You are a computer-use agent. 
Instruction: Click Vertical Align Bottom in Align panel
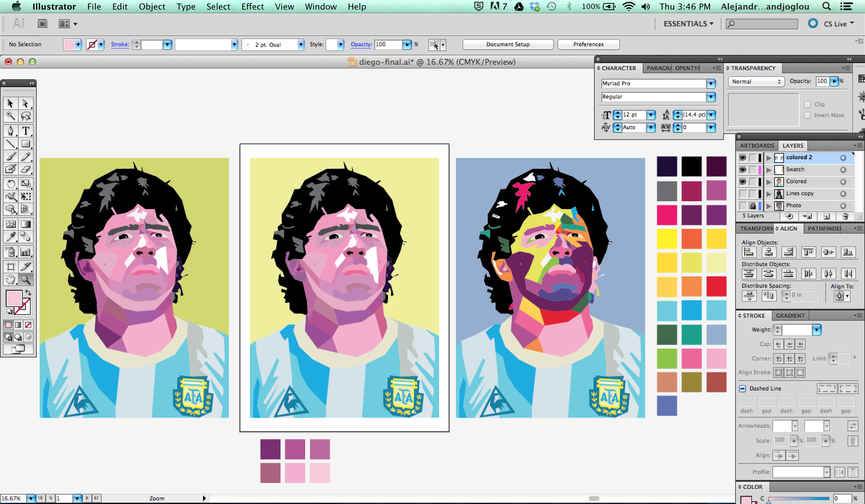click(848, 252)
